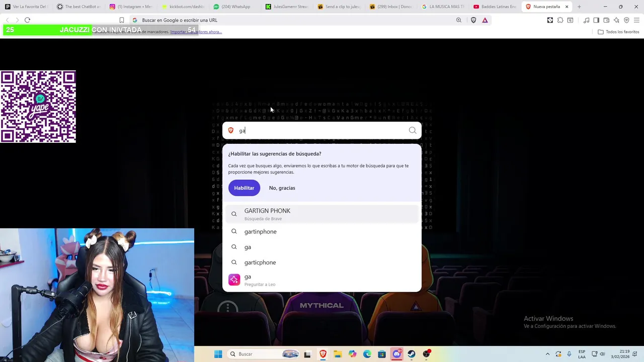Open Task View in the taskbar
This screenshot has width=644, height=362.
point(307,354)
